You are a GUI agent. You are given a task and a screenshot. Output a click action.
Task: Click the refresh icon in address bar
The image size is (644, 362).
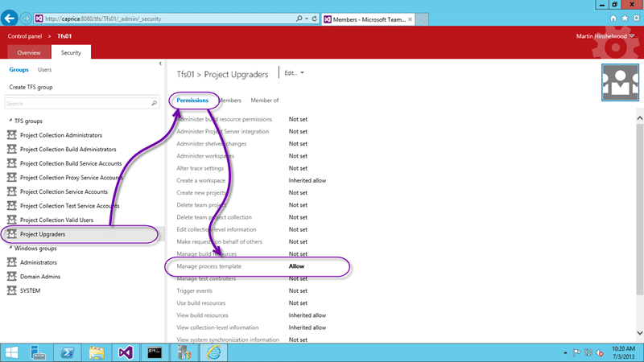(314, 19)
